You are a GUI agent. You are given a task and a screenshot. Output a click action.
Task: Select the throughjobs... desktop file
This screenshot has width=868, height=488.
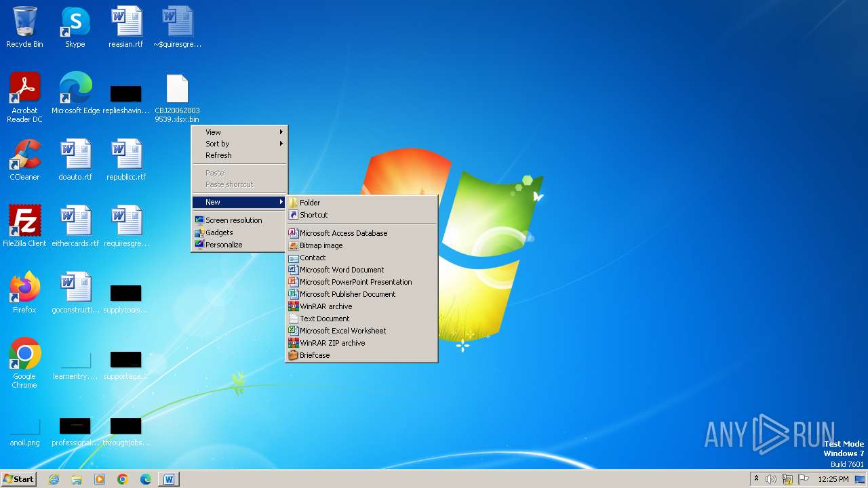coord(126,430)
